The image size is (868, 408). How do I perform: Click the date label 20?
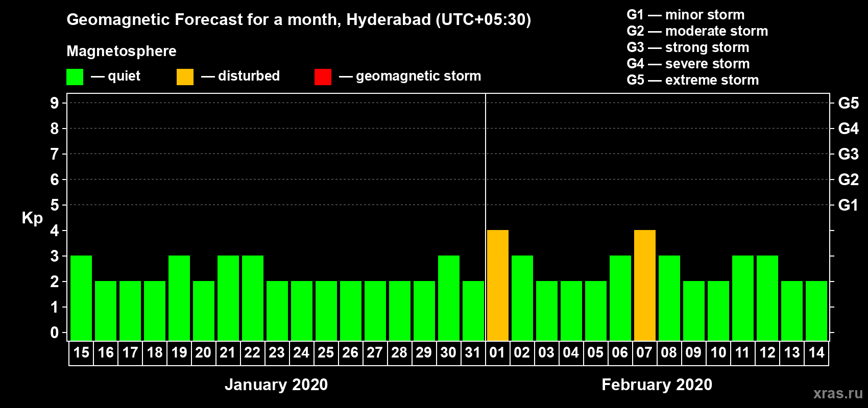click(x=203, y=353)
